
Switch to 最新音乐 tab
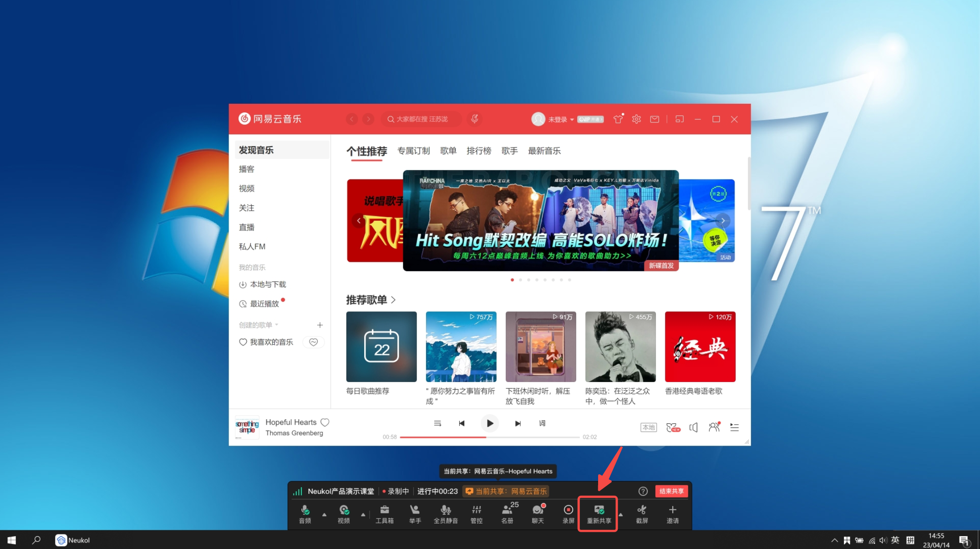544,151
